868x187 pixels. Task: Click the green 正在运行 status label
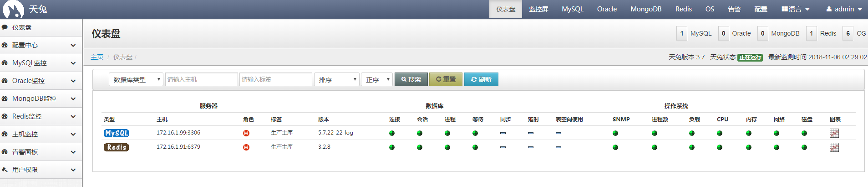pyautogui.click(x=750, y=57)
